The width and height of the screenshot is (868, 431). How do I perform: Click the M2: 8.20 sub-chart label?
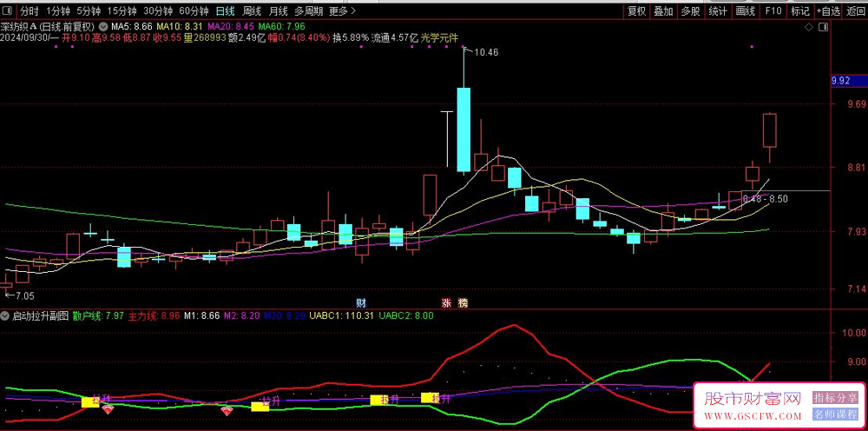pyautogui.click(x=241, y=315)
